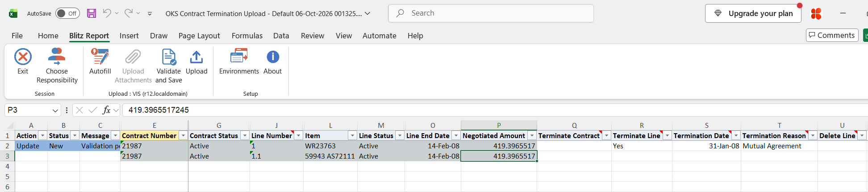Open the Terminate Contract filter dropdown
This screenshot has width=868, height=192.
pyautogui.click(x=607, y=135)
